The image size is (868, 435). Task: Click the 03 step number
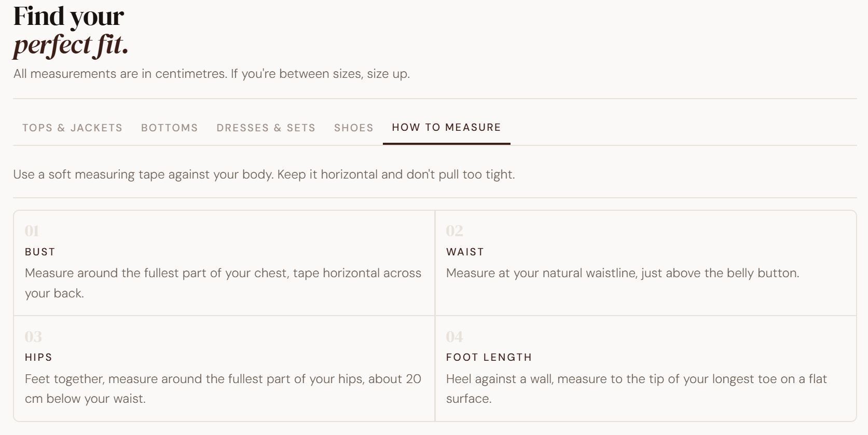33,337
